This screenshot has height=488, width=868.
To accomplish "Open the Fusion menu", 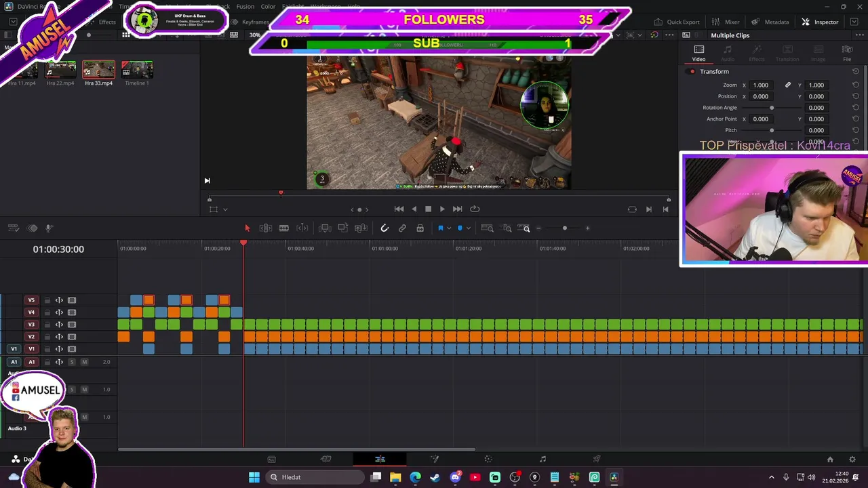I will pos(245,7).
